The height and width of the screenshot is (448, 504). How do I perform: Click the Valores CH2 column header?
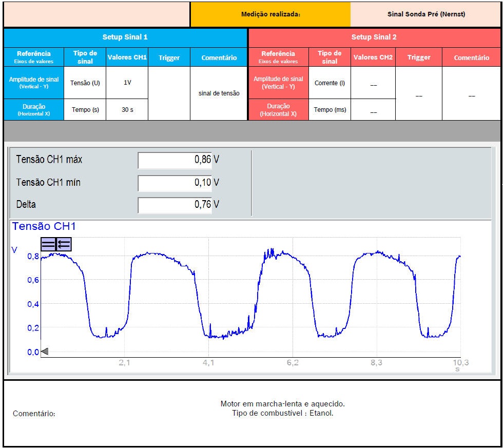pos(373,57)
